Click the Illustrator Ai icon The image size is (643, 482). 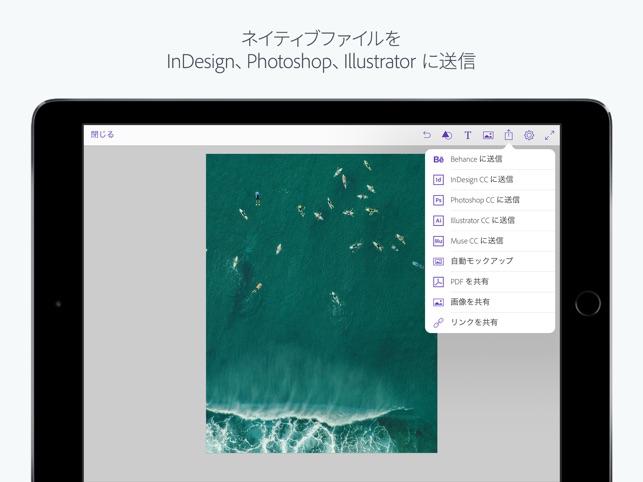[438, 221]
